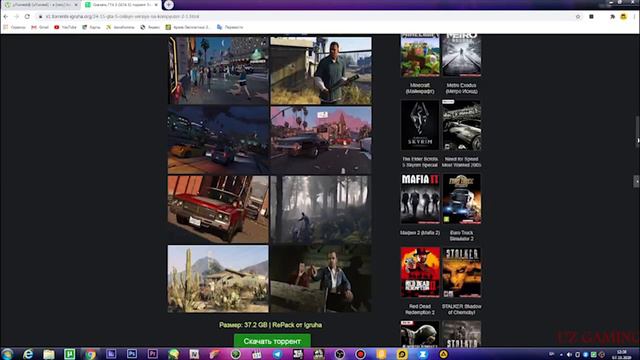
Task: Open Adobe Photoshop from the taskbar
Action: 132,354
